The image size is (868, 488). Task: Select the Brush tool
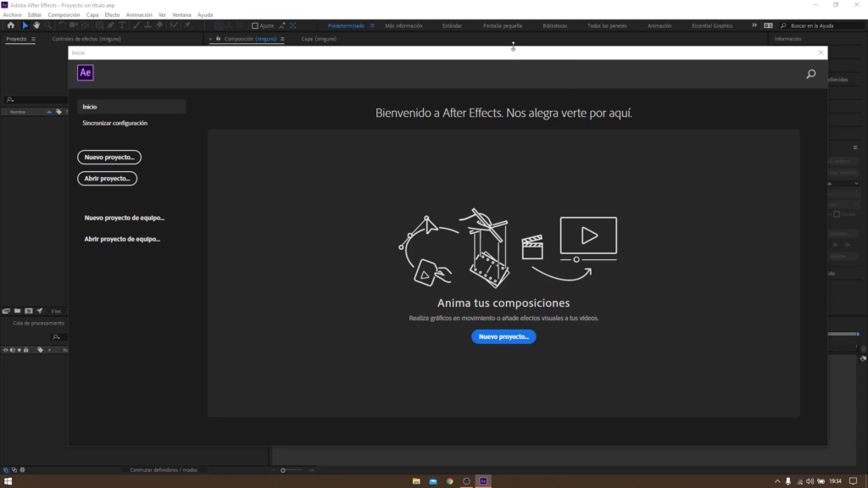(x=136, y=25)
